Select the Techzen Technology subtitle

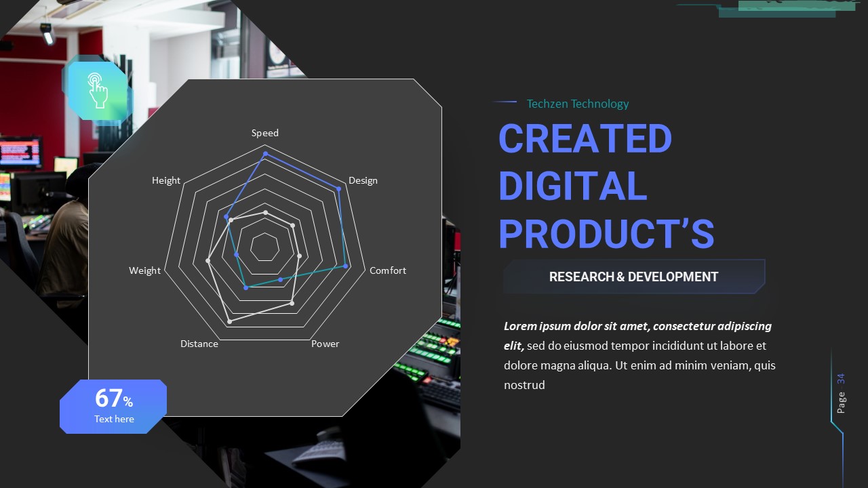[578, 104]
